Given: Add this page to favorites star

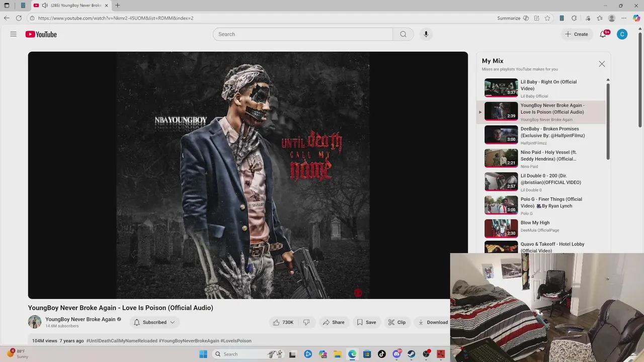Looking at the screenshot, I should pyautogui.click(x=547, y=18).
